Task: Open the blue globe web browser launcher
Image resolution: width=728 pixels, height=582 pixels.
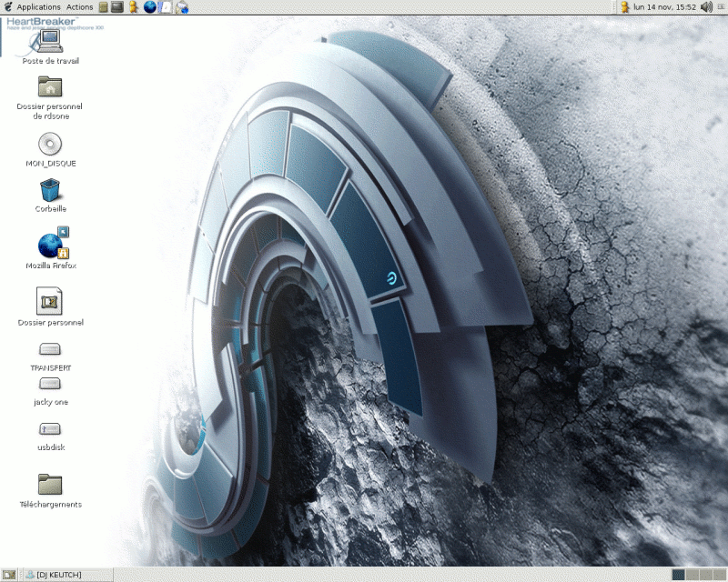Action: [x=150, y=7]
